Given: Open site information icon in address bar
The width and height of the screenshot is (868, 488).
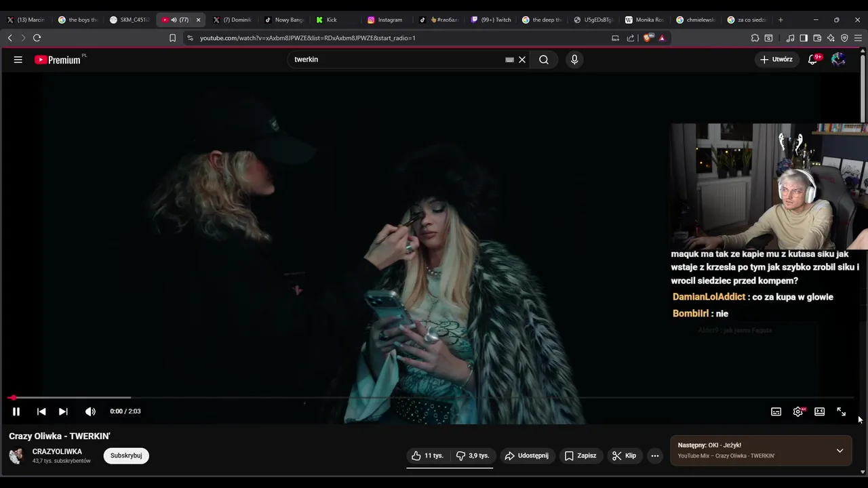Looking at the screenshot, I should point(190,38).
